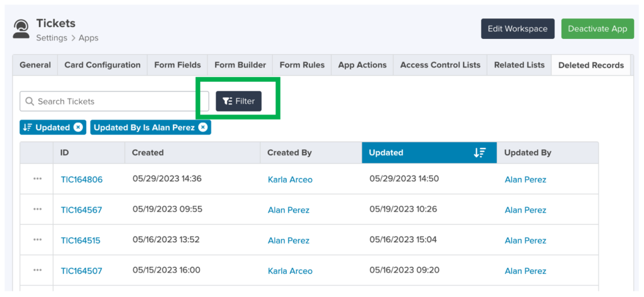Go to the App Actions tab

click(362, 65)
